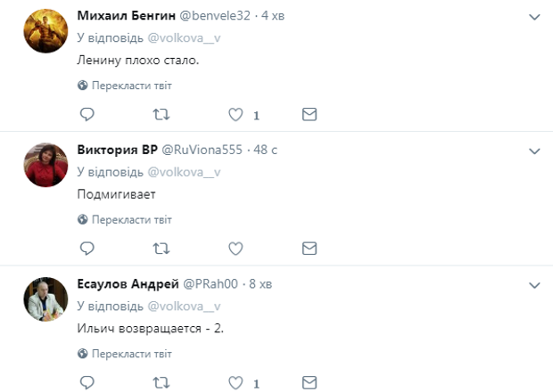553x392 pixels.
Task: Reply to Михаил Бенгин's tweet
Action: tap(87, 115)
